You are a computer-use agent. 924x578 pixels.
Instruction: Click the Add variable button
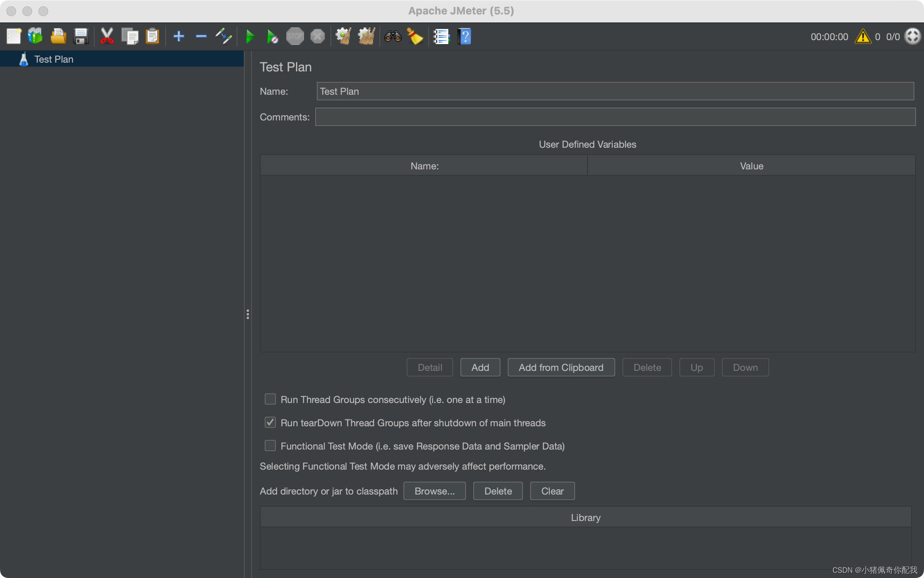point(480,367)
